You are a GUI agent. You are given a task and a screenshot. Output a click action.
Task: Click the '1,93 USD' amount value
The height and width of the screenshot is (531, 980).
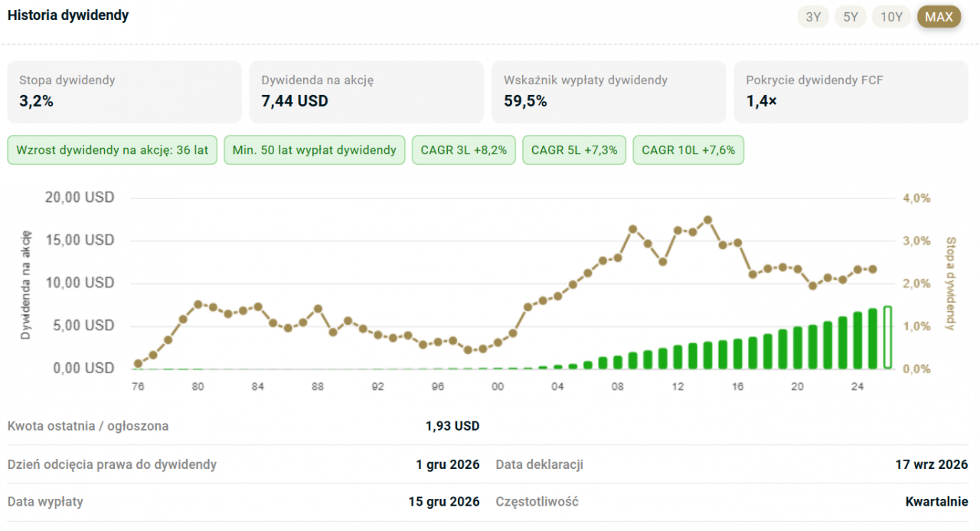coord(452,426)
